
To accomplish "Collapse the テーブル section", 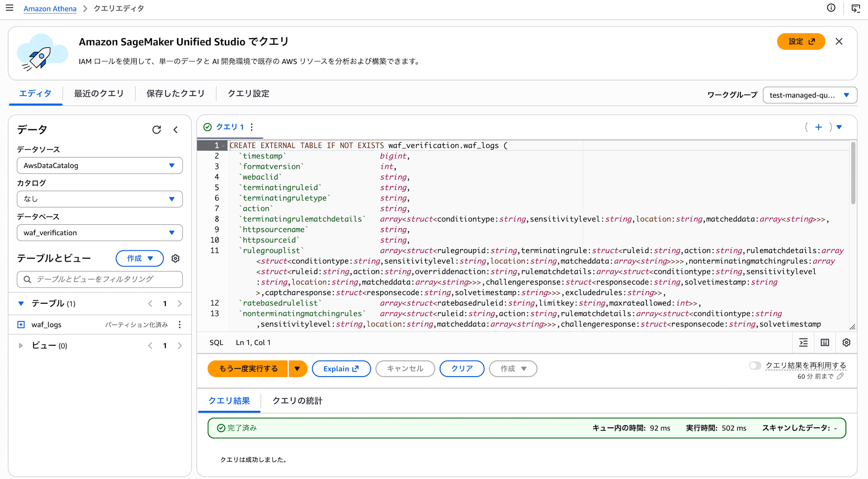I will click(21, 303).
